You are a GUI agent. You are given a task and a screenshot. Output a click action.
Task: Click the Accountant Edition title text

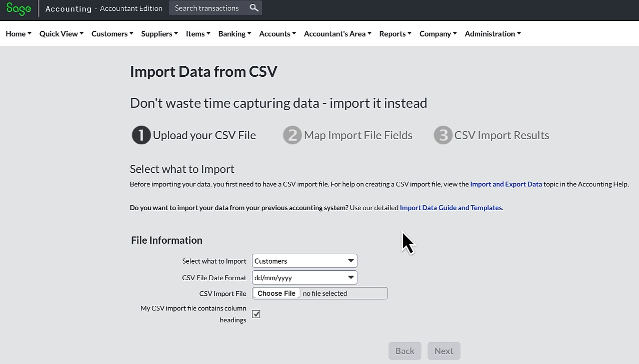pos(131,8)
